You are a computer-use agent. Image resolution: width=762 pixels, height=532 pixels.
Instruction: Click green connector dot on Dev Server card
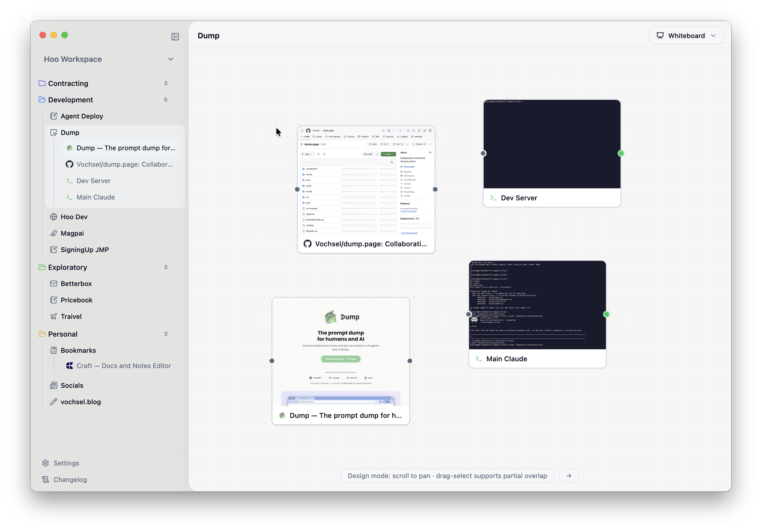click(621, 153)
